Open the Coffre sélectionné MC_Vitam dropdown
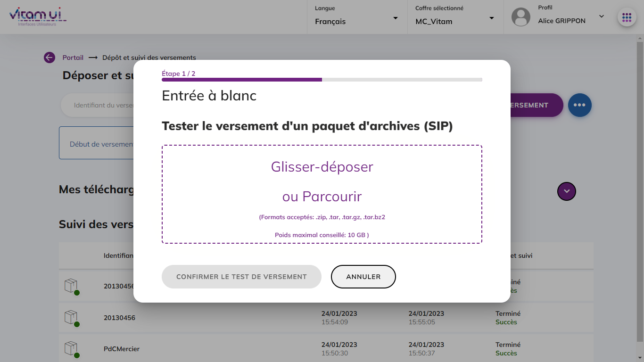 (455, 17)
